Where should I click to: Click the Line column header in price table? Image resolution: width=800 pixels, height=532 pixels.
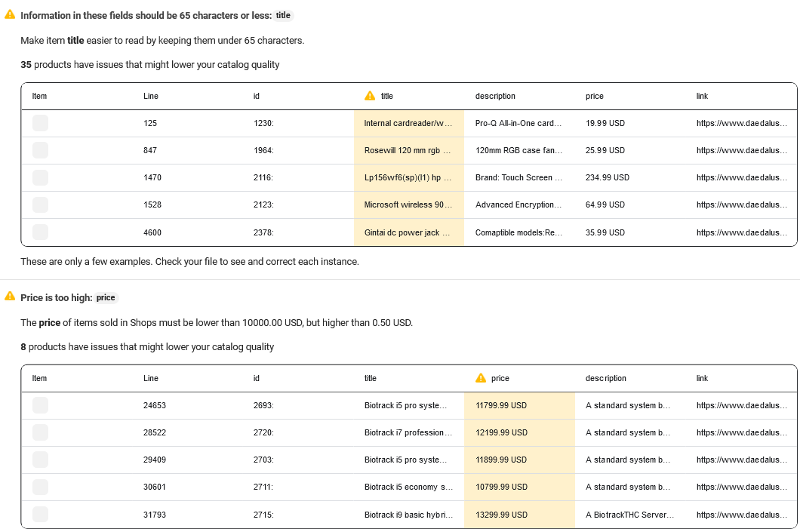[x=151, y=378]
